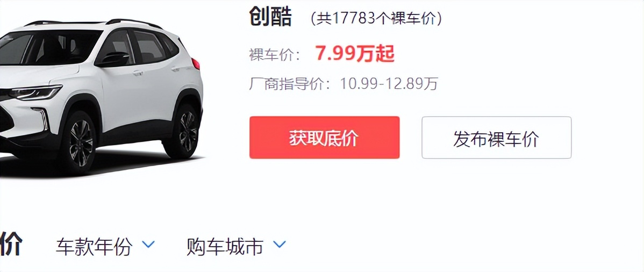Image resolution: width=644 pixels, height=272 pixels.
Task: Click the red 7.99万起 price
Action: (355, 54)
